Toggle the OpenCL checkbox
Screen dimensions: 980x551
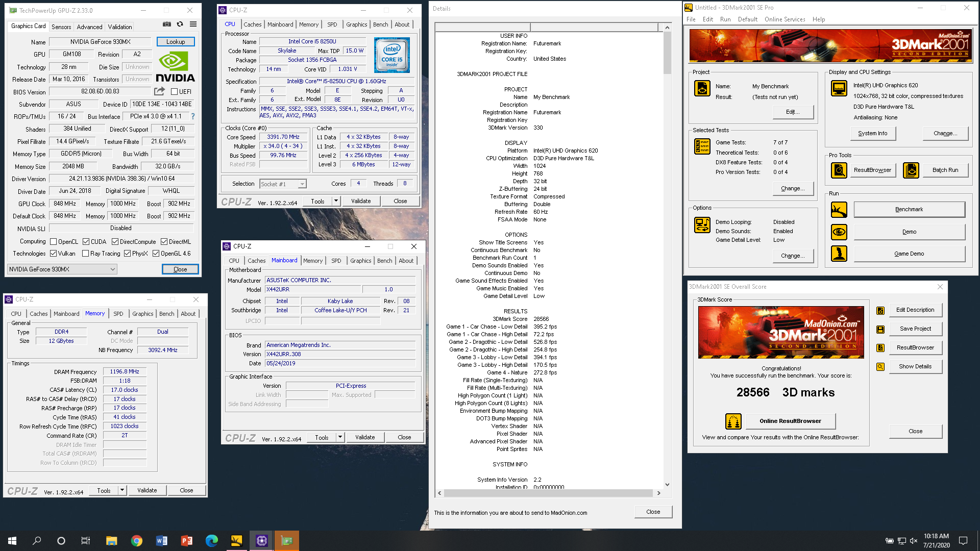(x=53, y=242)
